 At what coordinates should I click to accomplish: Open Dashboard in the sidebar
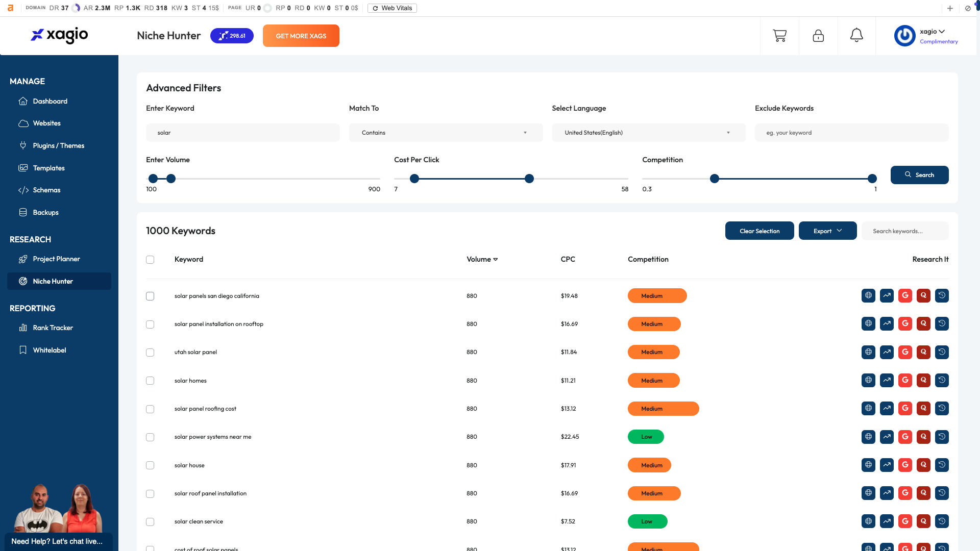(50, 101)
